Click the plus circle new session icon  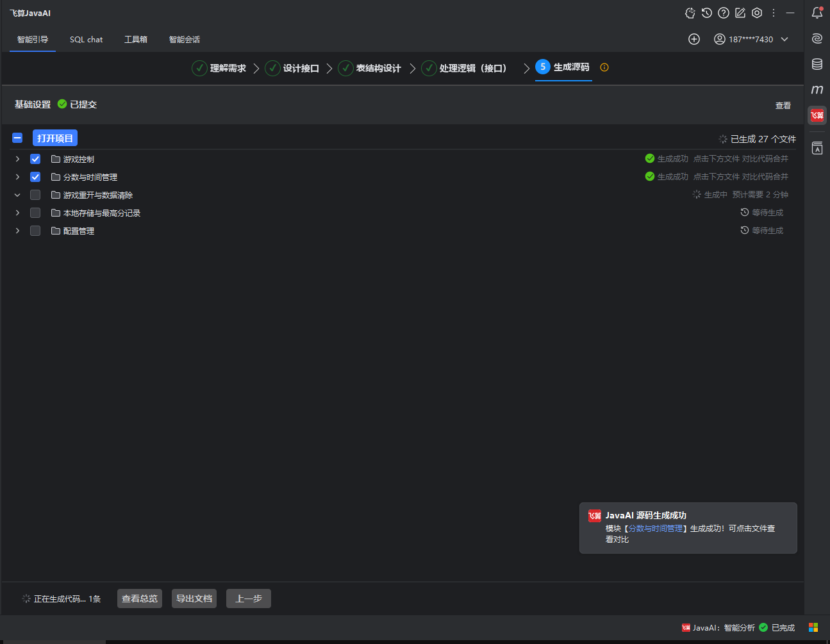694,39
